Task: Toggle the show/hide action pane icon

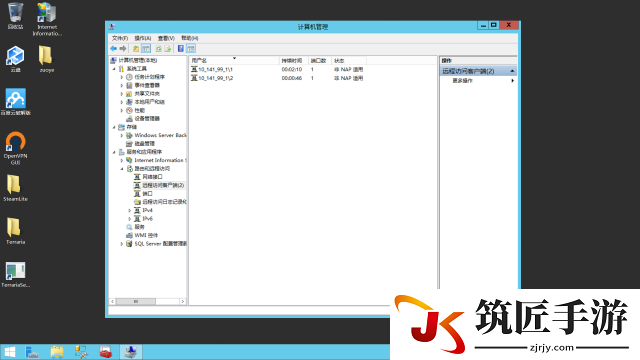Action: point(191,49)
